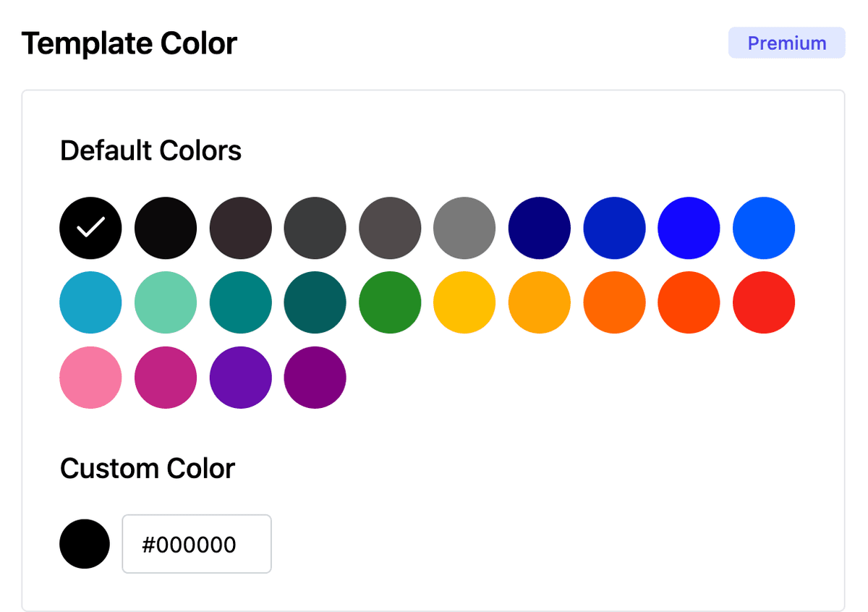This screenshot has height=612, width=868.
Task: Choose the pure blue color swatch
Action: pyautogui.click(x=689, y=228)
